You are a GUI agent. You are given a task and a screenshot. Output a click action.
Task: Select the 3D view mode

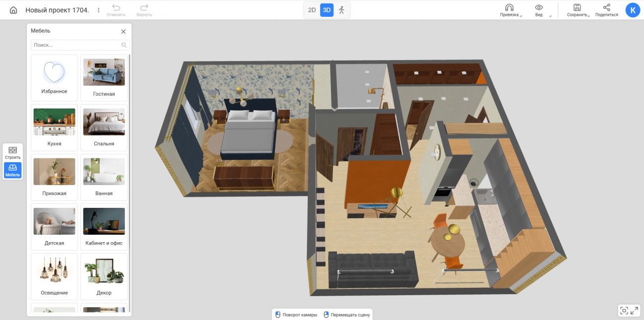pyautogui.click(x=326, y=10)
